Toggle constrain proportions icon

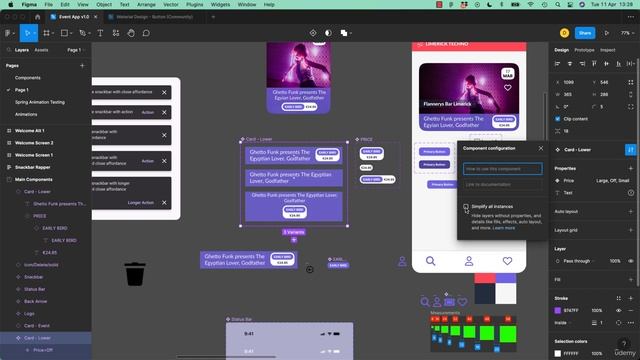pyautogui.click(x=631, y=94)
